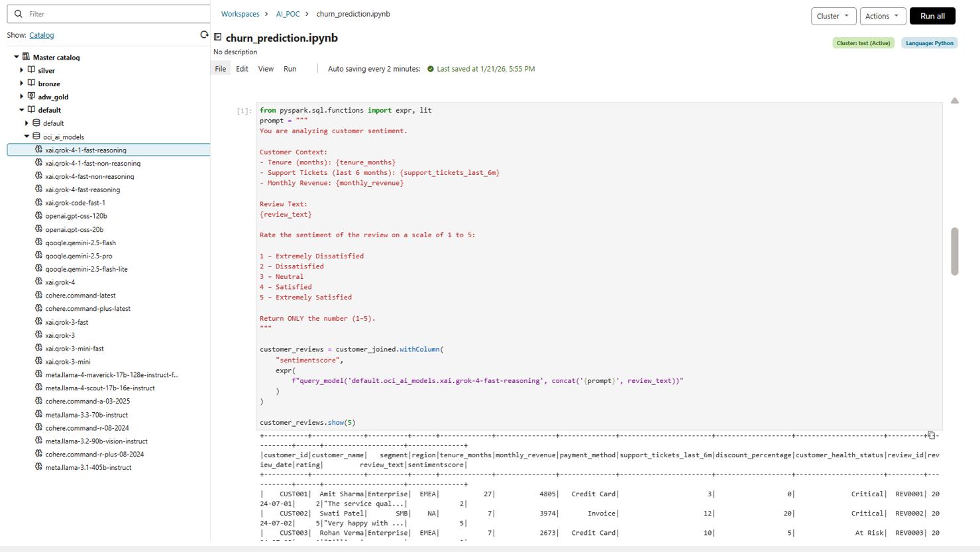This screenshot has width=980, height=552.
Task: Click the notebook icon beside churn_prediction.ipynb title
Action: [218, 38]
